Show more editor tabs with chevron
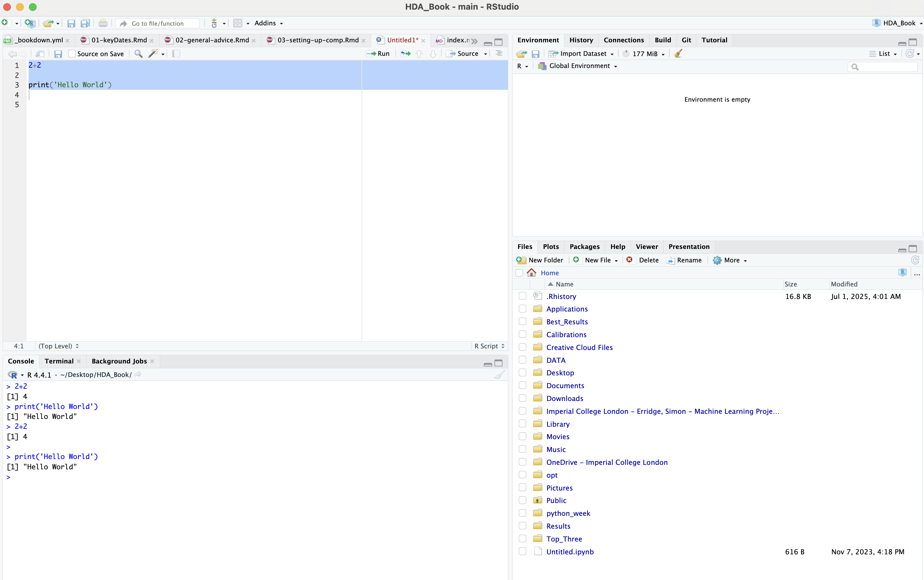This screenshot has width=924, height=580. click(474, 41)
